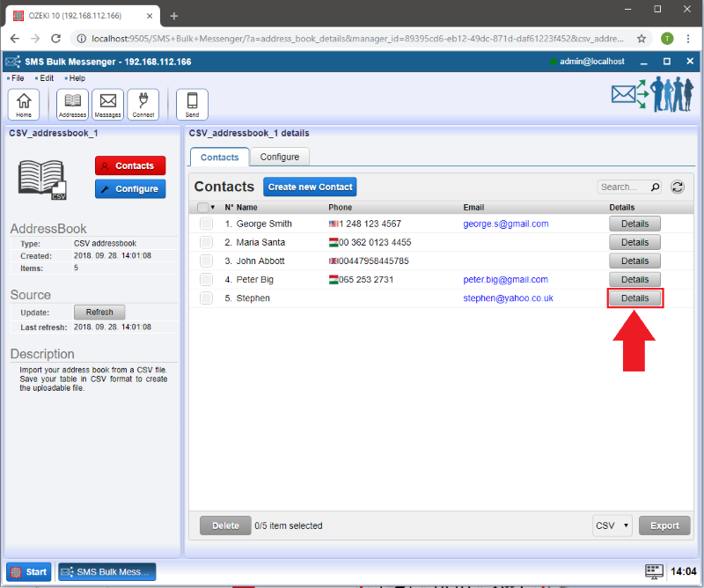Open the File menu
Screen dimensions: 704x588
point(18,78)
